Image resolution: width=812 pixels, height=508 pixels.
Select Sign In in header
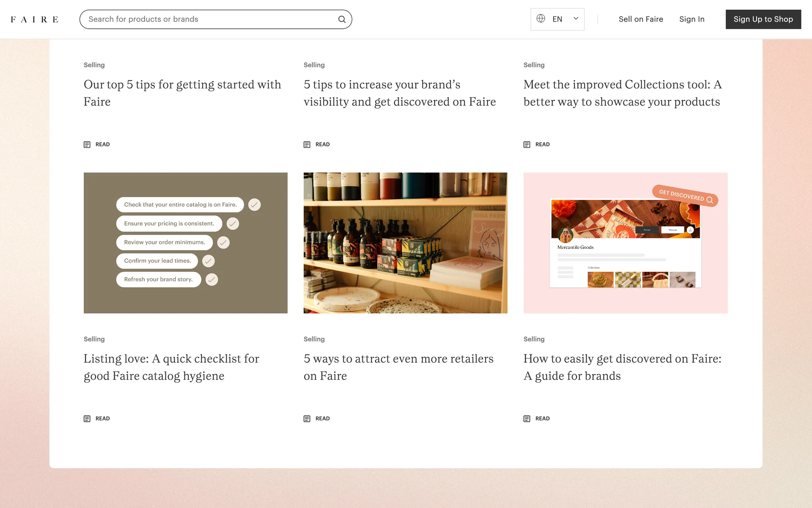coord(691,19)
